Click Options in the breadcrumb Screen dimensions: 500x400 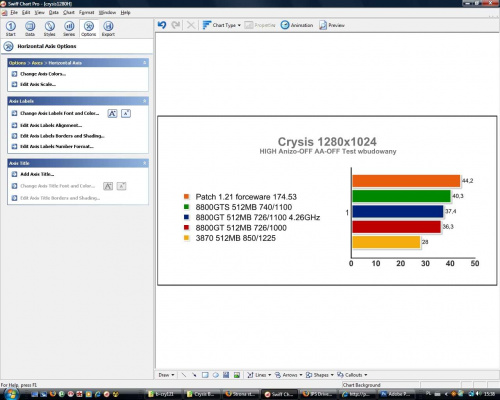17,63
